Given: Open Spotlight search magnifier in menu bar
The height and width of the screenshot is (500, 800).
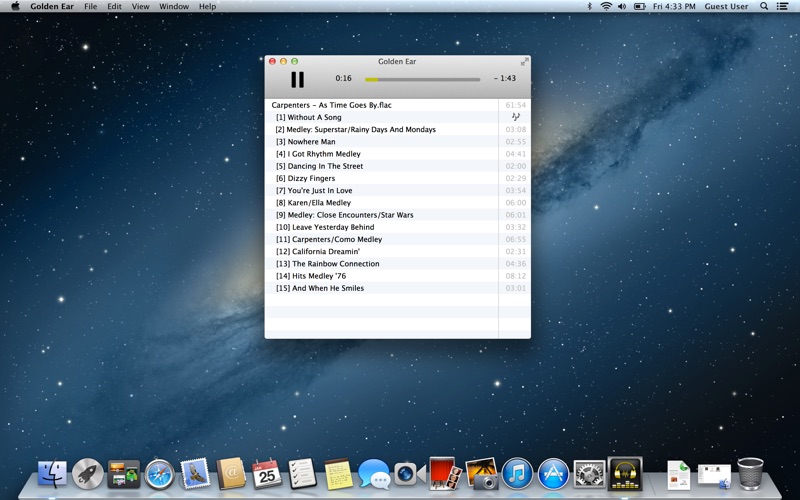Looking at the screenshot, I should coord(765,6).
